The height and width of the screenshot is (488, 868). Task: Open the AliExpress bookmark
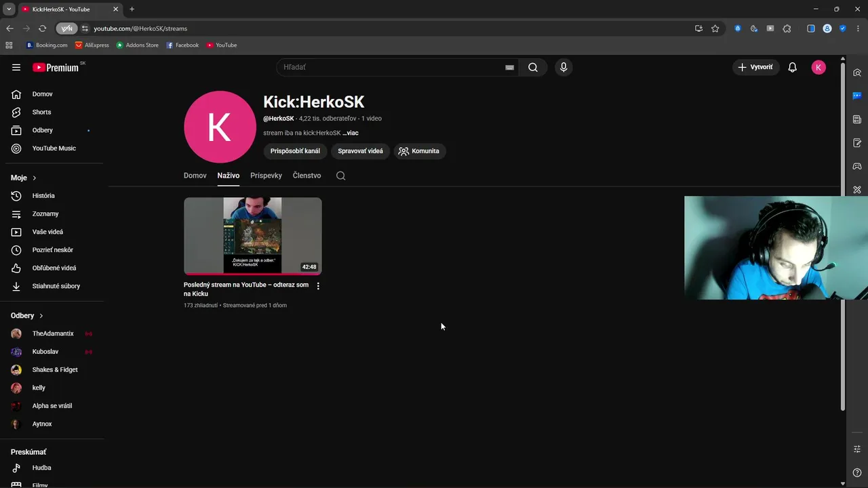(x=92, y=45)
